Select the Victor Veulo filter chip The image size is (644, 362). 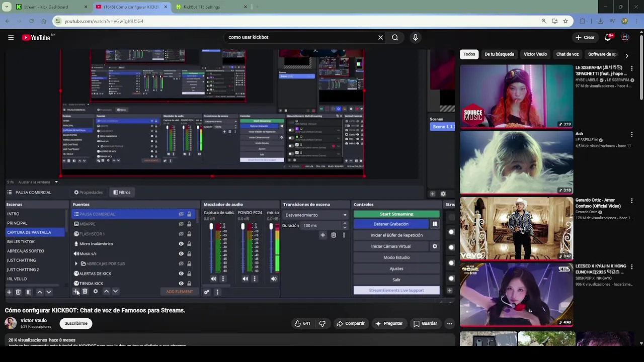tap(535, 54)
